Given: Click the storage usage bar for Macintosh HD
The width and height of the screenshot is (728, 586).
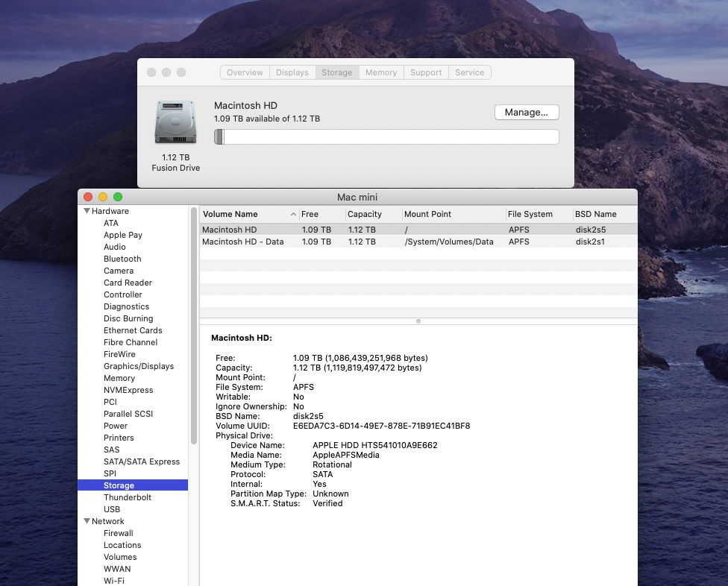Looking at the screenshot, I should tap(386, 137).
